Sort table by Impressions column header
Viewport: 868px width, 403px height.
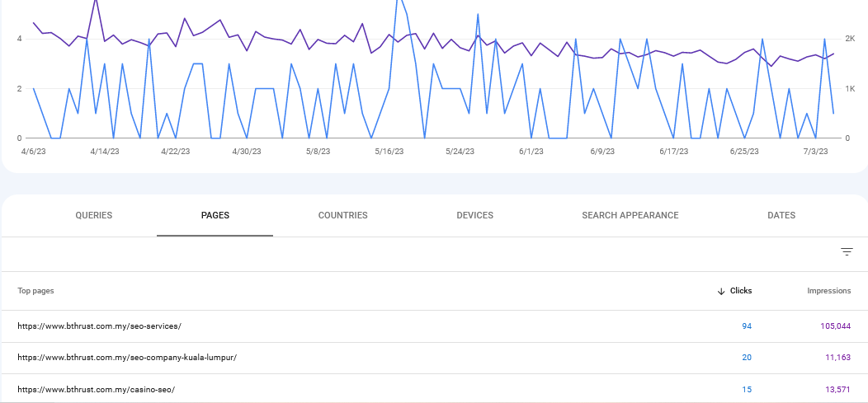[x=828, y=291]
